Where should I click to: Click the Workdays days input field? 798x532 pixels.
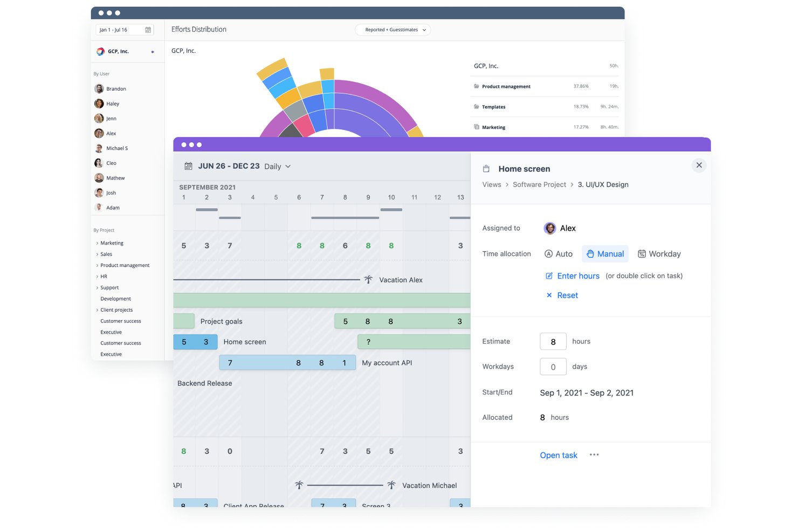(553, 367)
